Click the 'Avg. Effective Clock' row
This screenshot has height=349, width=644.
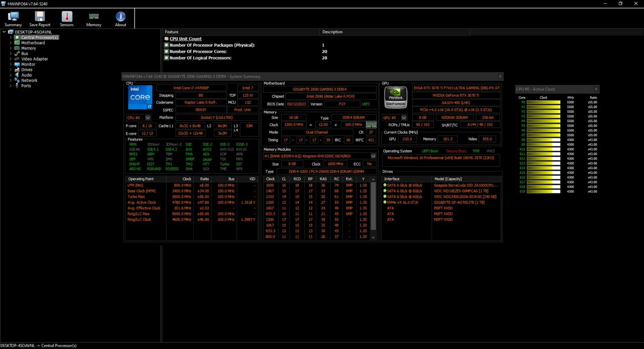click(x=192, y=208)
